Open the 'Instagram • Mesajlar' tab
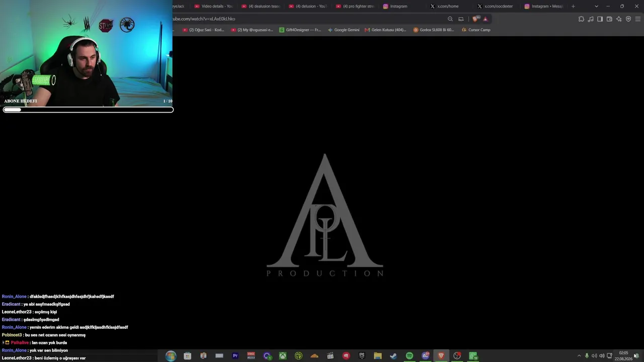This screenshot has height=362, width=644. (544, 6)
